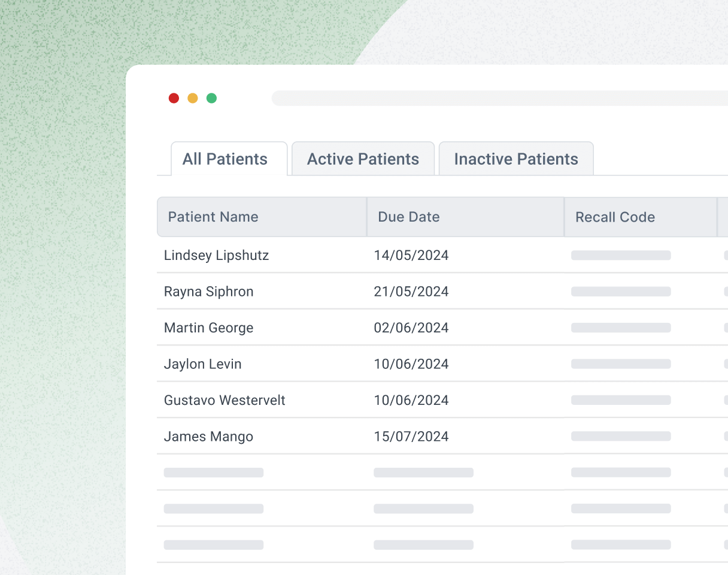Select patient Lindsey Lipshutz

coord(216,255)
